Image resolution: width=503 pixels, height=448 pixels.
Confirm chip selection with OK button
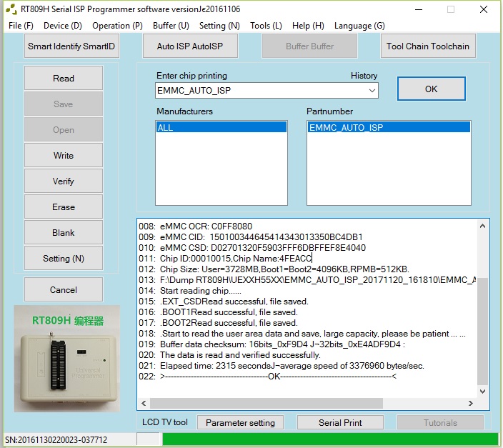pyautogui.click(x=431, y=89)
